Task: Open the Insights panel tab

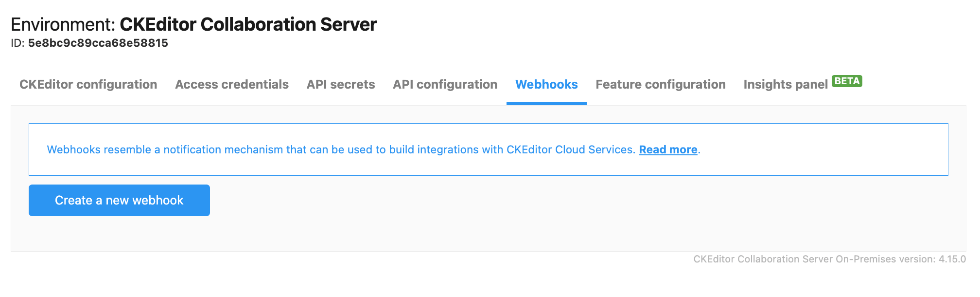Action: click(786, 85)
